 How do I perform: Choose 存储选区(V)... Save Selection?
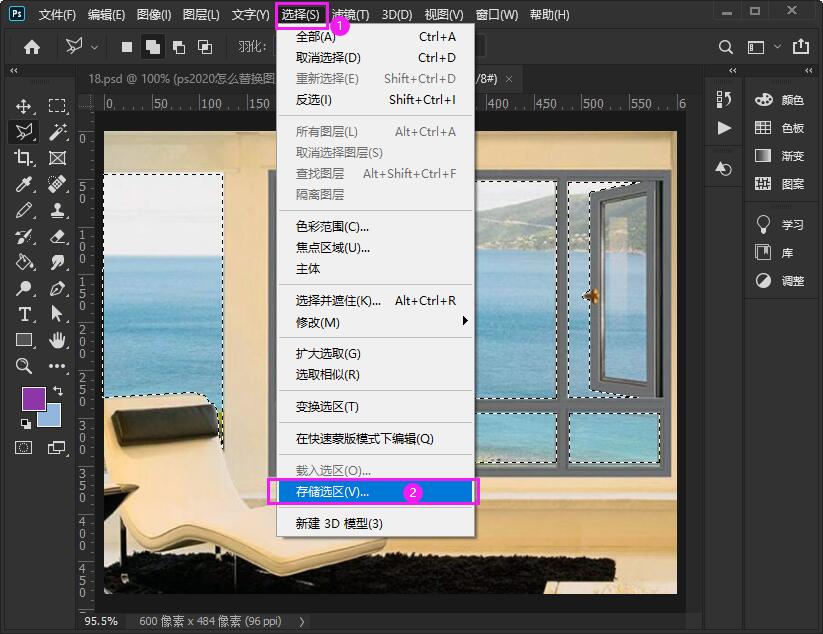coord(375,492)
